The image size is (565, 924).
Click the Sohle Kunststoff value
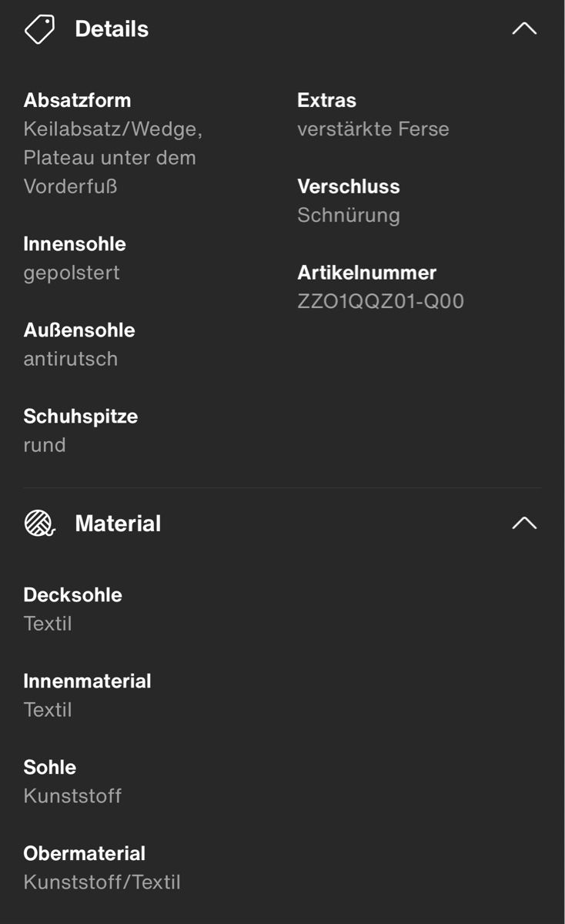pos(72,795)
